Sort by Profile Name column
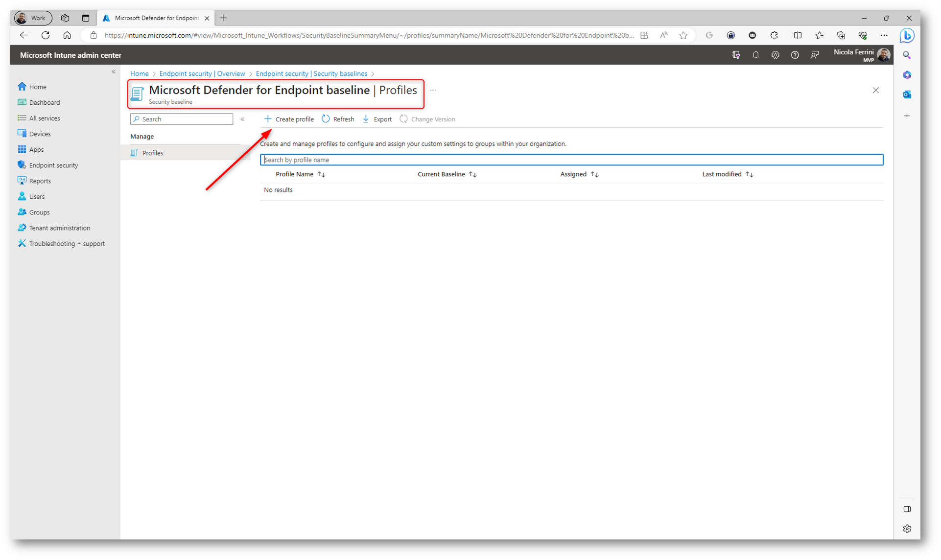Screen dimensions: 941x560 [301, 174]
